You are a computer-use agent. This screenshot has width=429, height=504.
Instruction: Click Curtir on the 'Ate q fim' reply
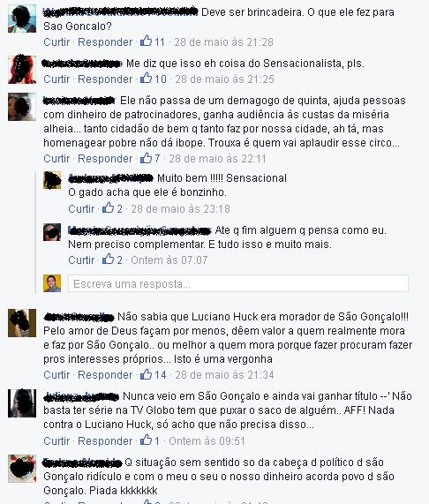coord(81,260)
